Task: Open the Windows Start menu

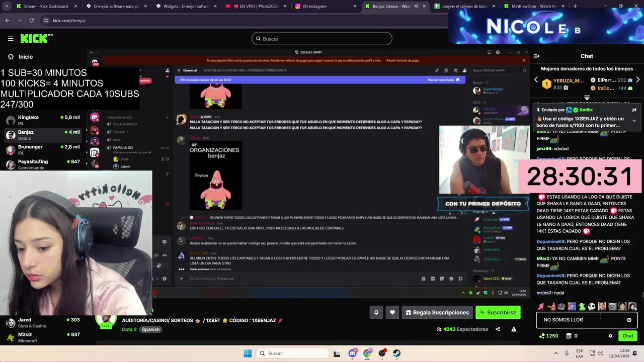Action: [248, 353]
